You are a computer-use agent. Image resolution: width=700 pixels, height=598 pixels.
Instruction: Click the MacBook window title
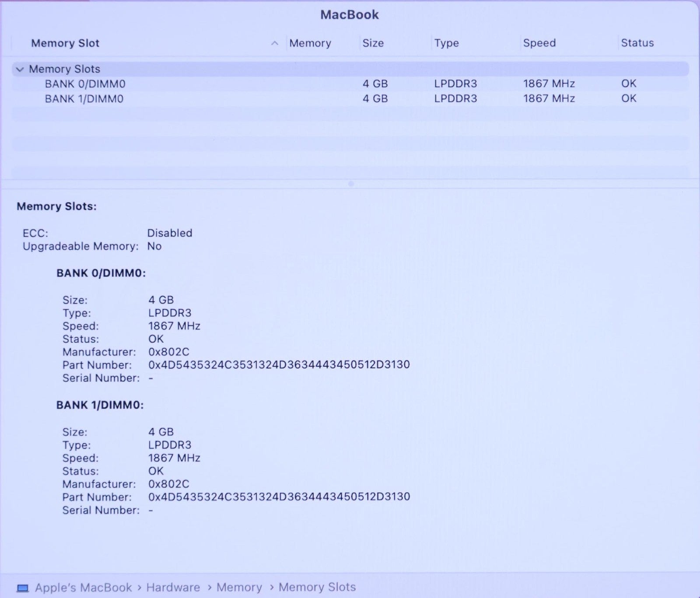(x=350, y=15)
